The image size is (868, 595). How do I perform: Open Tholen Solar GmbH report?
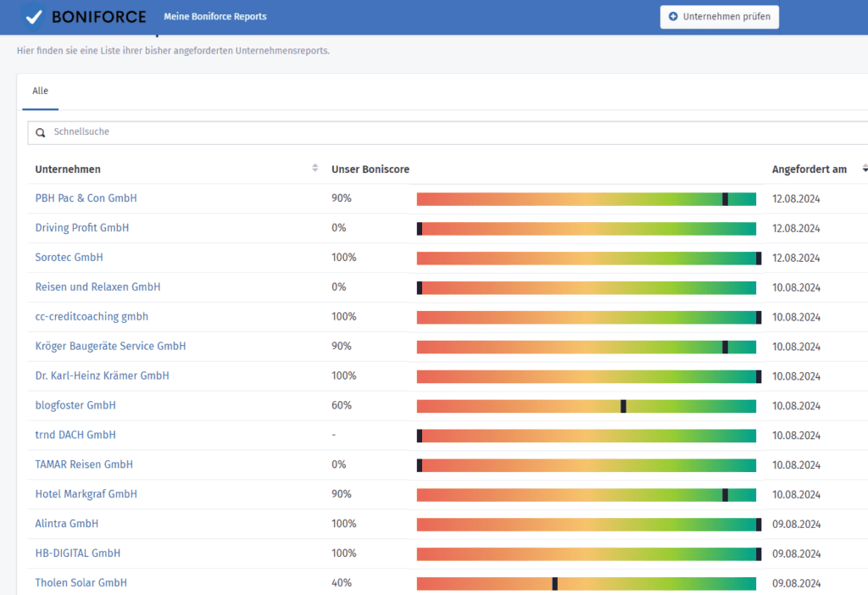81,583
